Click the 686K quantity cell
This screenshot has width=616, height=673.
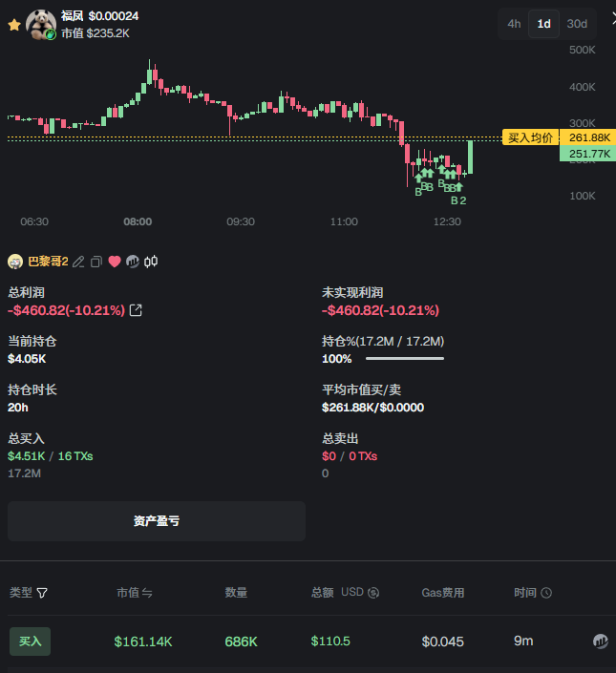coord(242,641)
